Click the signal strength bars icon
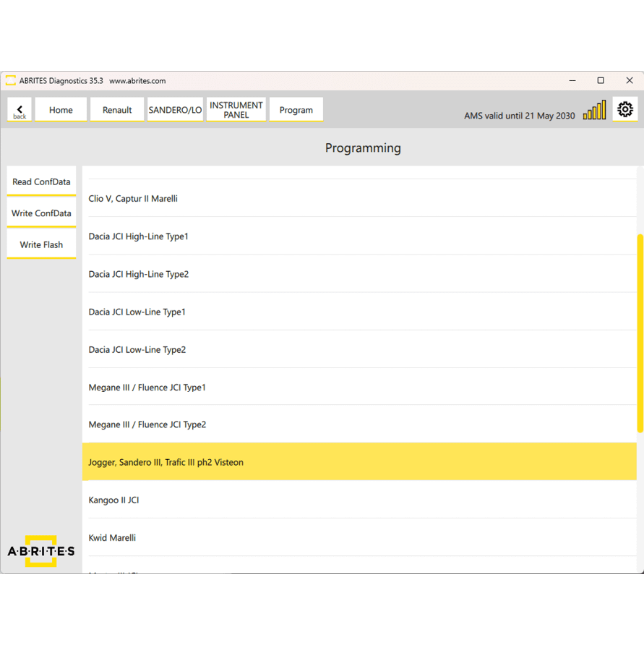Viewport: 644px width, 645px height. click(594, 111)
